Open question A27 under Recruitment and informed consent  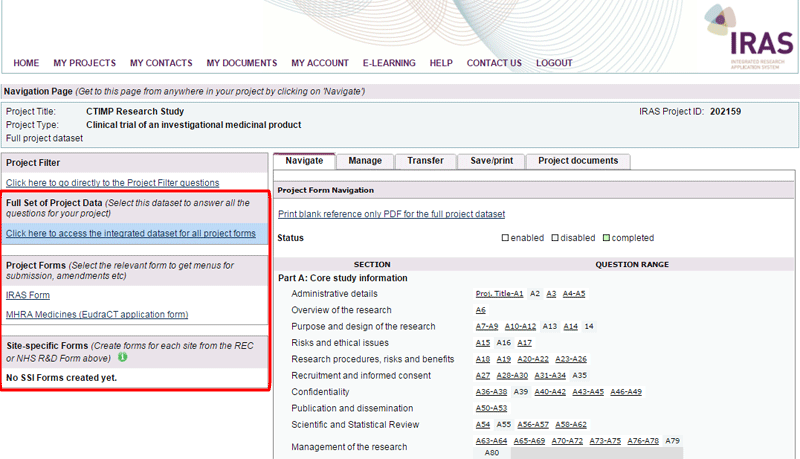click(x=483, y=375)
